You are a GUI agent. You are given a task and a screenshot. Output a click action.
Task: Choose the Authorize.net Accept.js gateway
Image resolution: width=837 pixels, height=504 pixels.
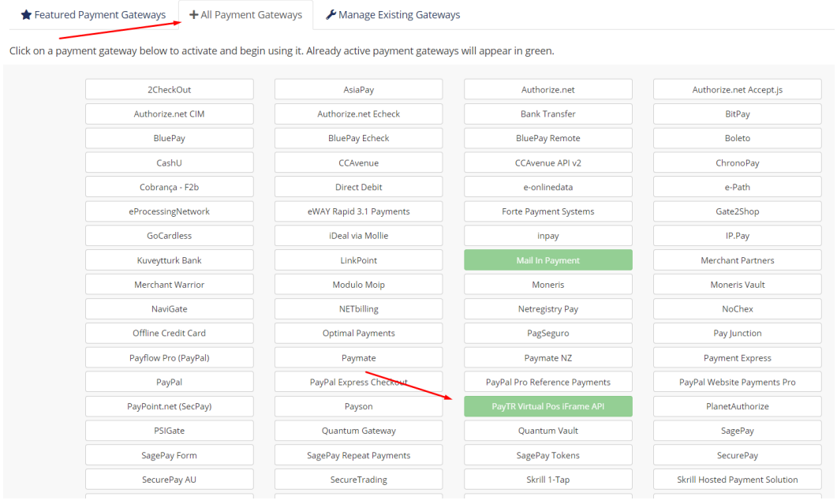pyautogui.click(x=737, y=90)
